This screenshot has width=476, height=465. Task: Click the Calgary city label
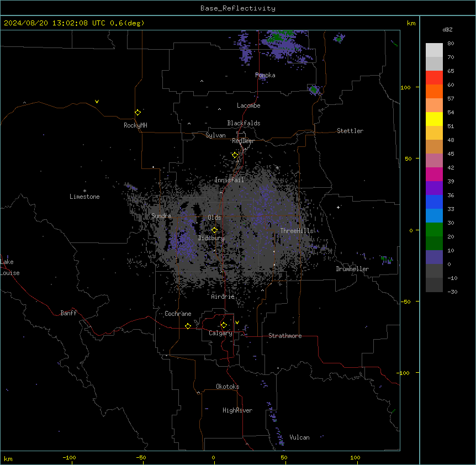pyautogui.click(x=220, y=333)
